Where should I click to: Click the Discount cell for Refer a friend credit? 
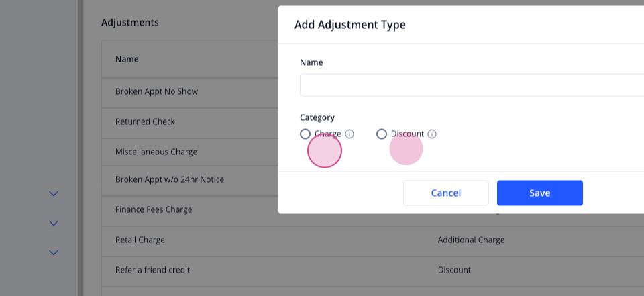454,270
